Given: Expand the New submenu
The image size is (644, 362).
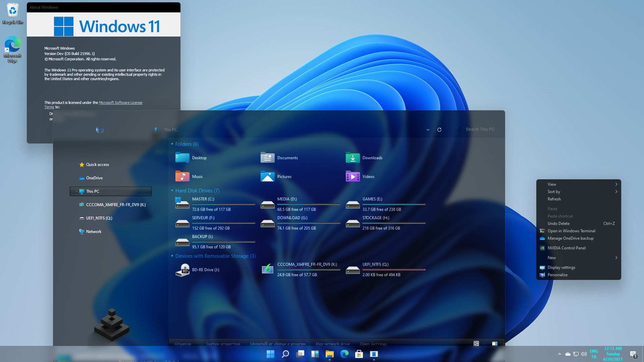Looking at the screenshot, I should click(579, 258).
